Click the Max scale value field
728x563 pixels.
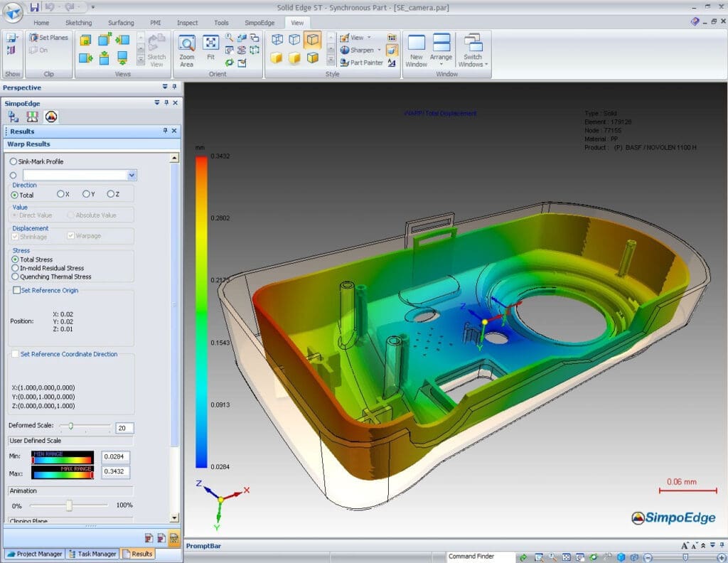(x=115, y=472)
